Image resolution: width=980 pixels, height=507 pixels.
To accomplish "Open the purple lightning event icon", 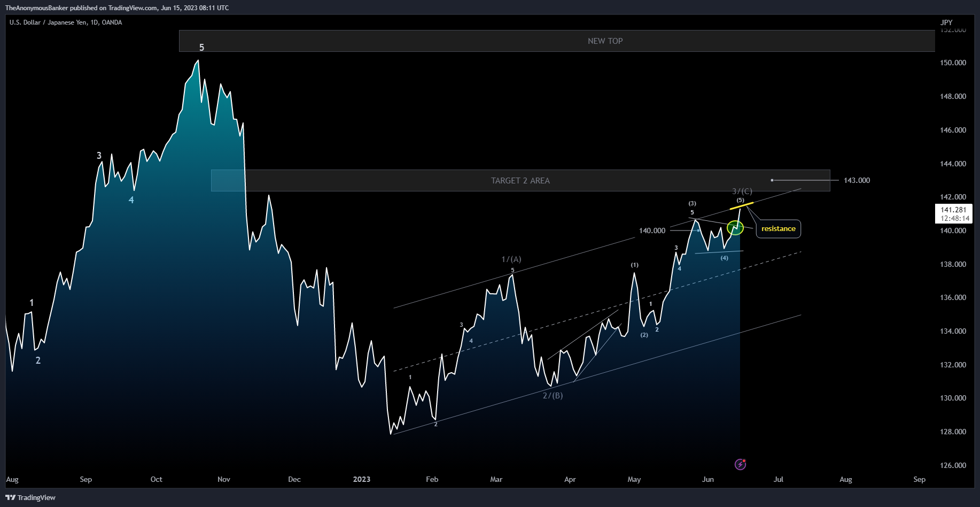I will point(740,464).
